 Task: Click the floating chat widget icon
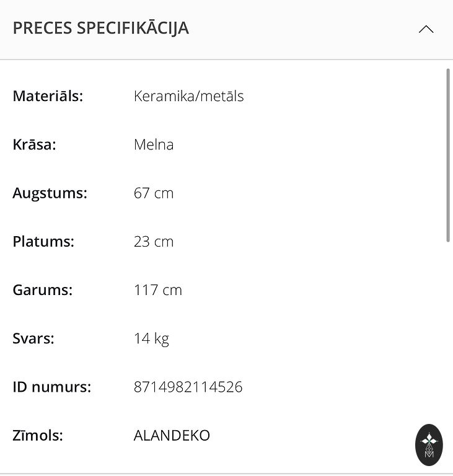pyautogui.click(x=429, y=444)
